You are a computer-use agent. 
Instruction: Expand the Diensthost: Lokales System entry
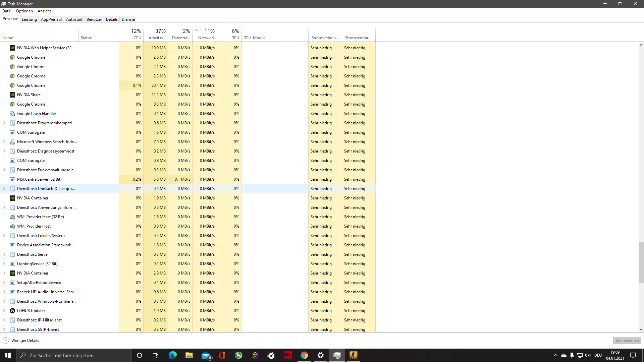pyautogui.click(x=4, y=236)
